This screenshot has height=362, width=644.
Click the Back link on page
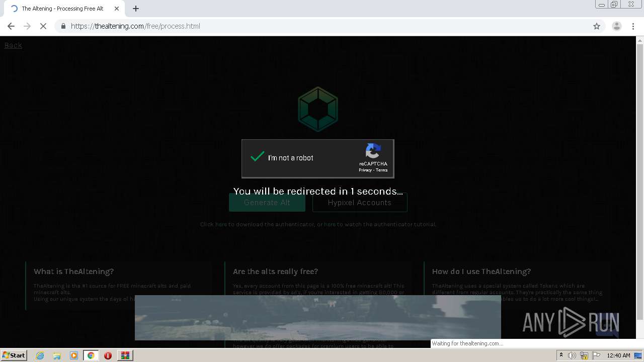(13, 45)
